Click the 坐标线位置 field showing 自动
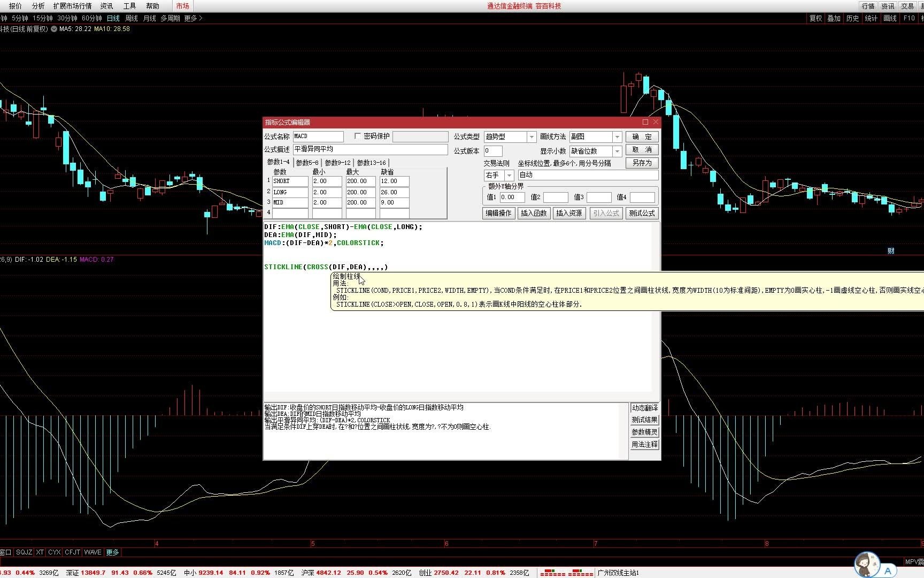Image resolution: width=924 pixels, height=578 pixels. pyautogui.click(x=588, y=175)
